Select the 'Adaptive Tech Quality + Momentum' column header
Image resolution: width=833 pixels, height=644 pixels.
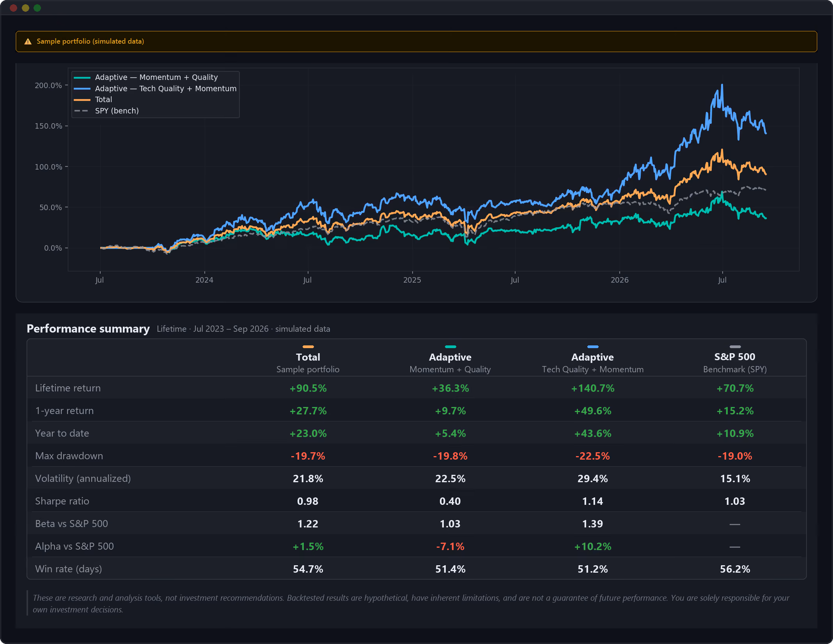coord(593,363)
